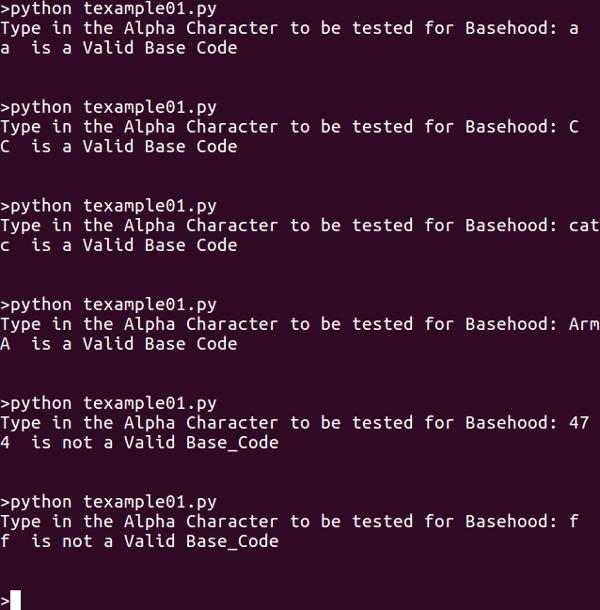Click the typed input "47" after Basehood
The width and height of the screenshot is (600, 610).
click(x=578, y=422)
